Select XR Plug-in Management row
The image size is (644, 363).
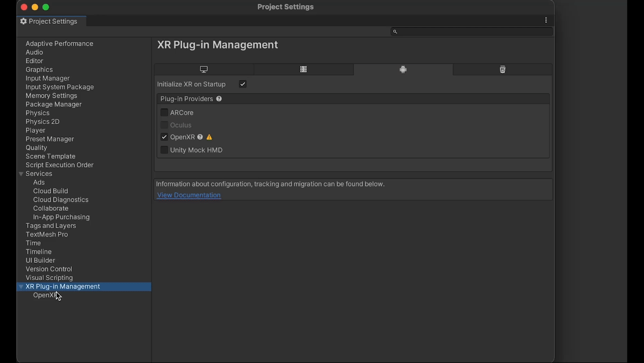(84, 287)
